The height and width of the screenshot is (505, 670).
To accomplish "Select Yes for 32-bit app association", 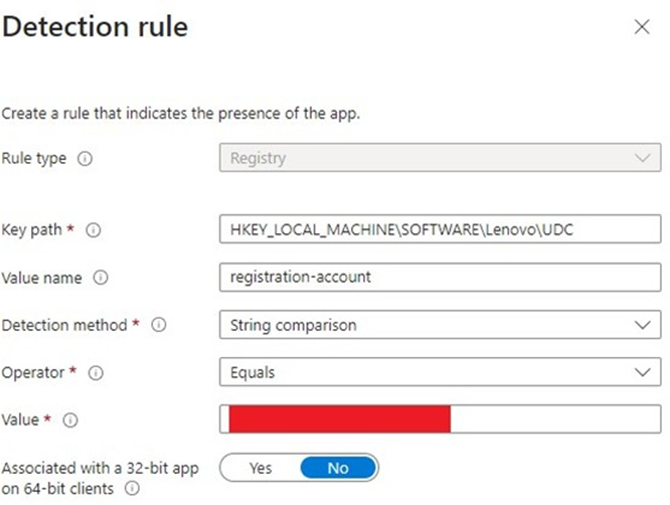I will pyautogui.click(x=260, y=468).
